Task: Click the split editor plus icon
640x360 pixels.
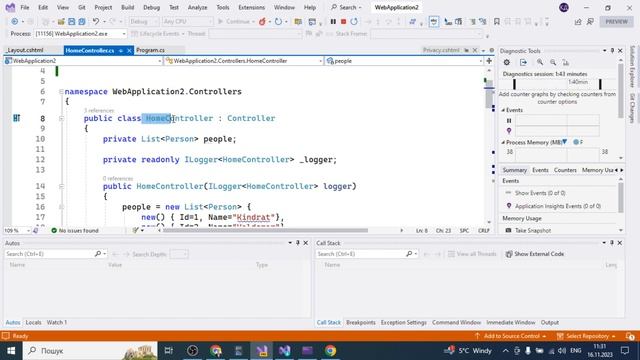Action: pos(489,61)
